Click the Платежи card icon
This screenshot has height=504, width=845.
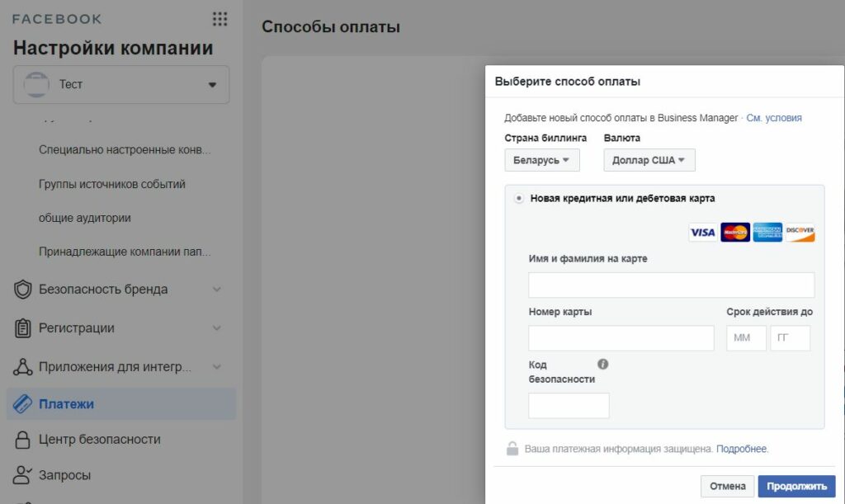click(x=22, y=404)
